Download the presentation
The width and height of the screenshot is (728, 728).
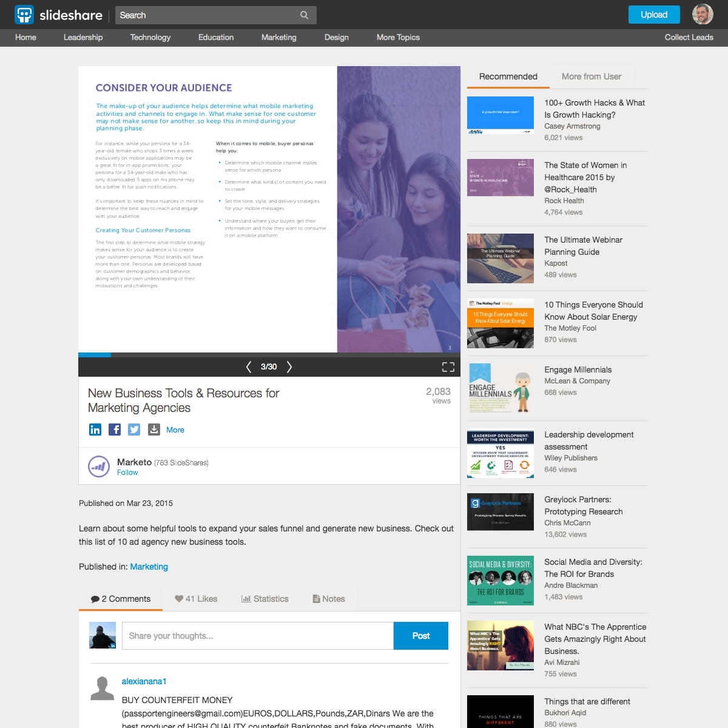tap(154, 430)
